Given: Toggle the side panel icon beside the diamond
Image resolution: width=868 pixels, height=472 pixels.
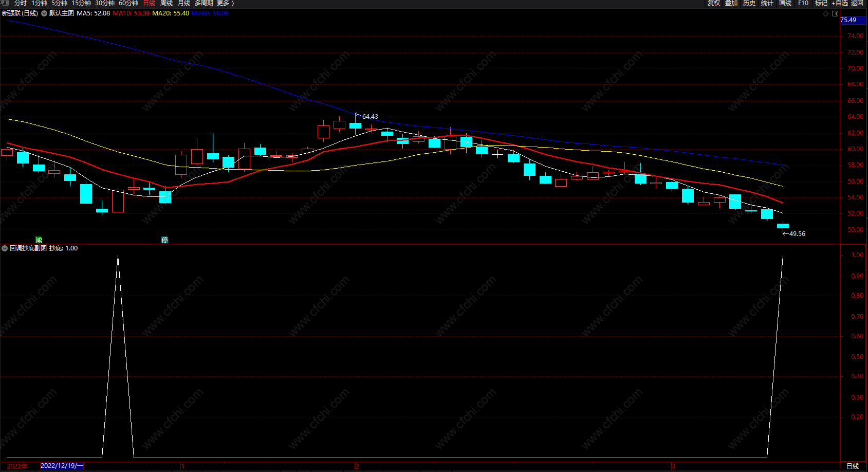Looking at the screenshot, I should pos(835,13).
